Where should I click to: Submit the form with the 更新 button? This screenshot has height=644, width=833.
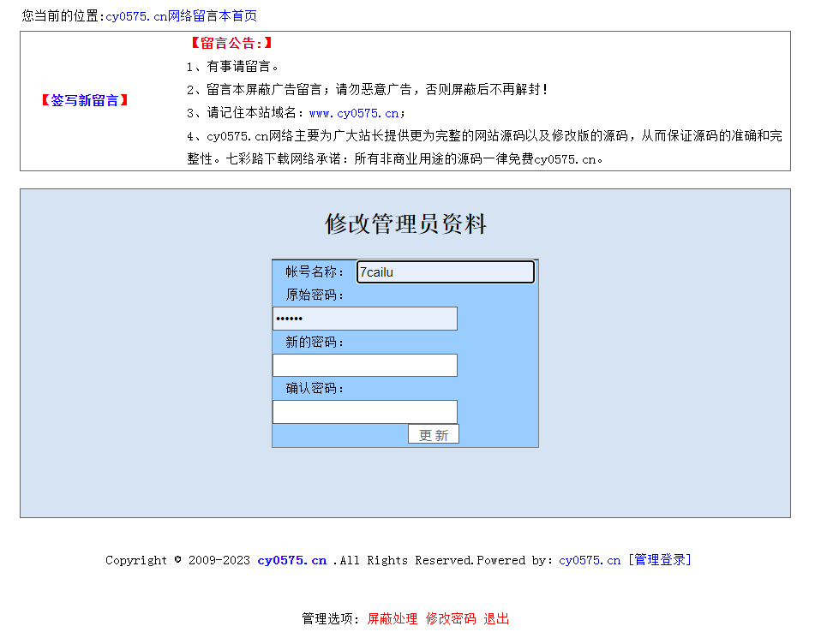click(x=434, y=435)
